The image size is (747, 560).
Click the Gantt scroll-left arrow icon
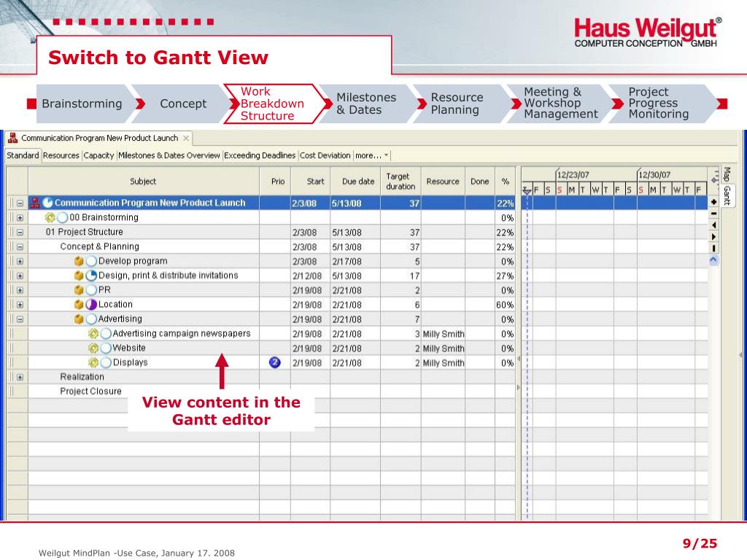tap(713, 225)
